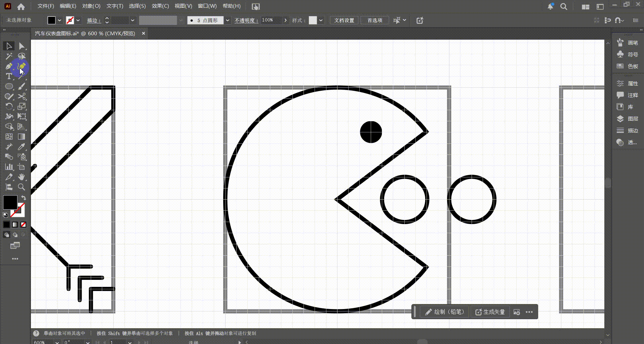Choose the Lasso tool
Viewport: 644px width, 344px height.
(22, 56)
